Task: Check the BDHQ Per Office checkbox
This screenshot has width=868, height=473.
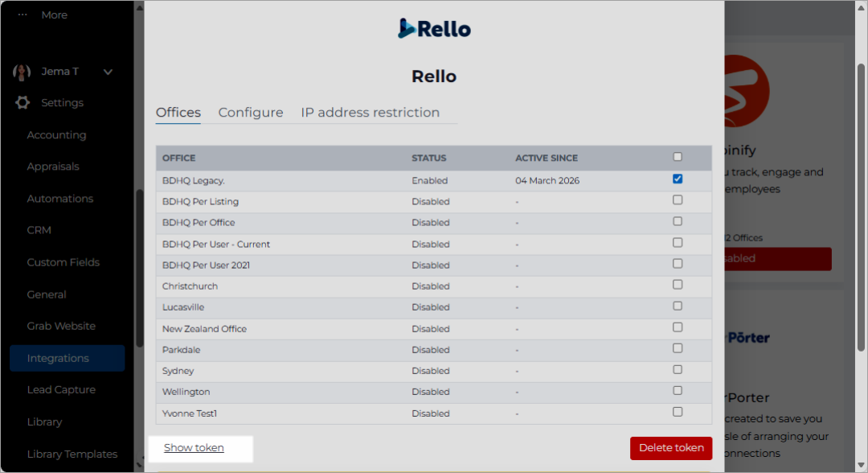Action: 678,221
